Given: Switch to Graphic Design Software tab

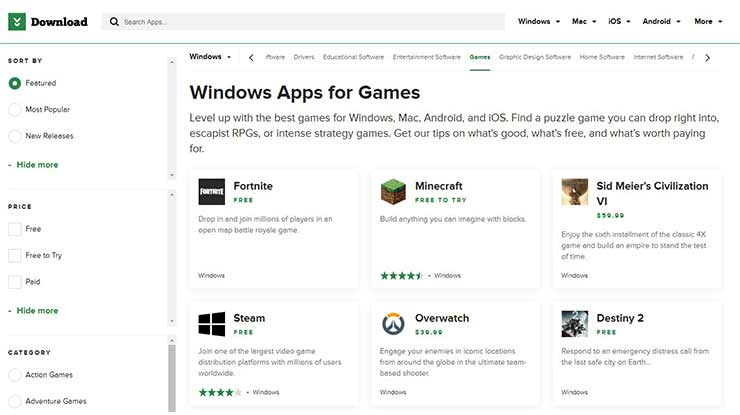Looking at the screenshot, I should 535,57.
